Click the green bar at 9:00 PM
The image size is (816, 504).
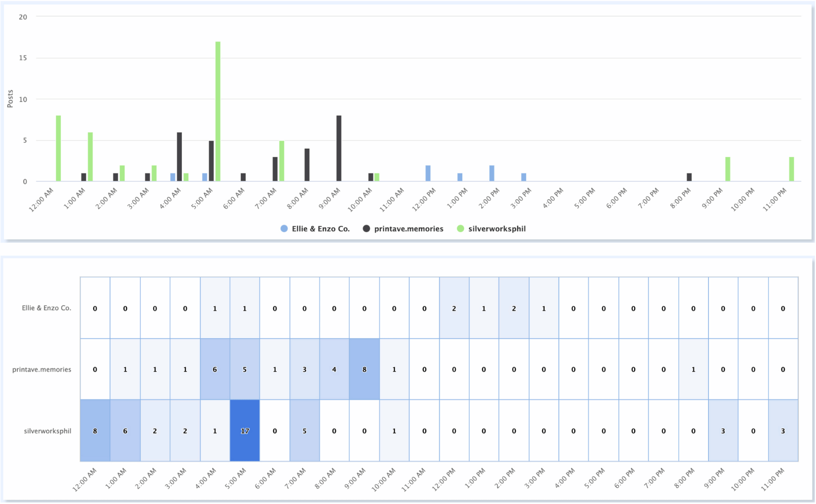[728, 169]
